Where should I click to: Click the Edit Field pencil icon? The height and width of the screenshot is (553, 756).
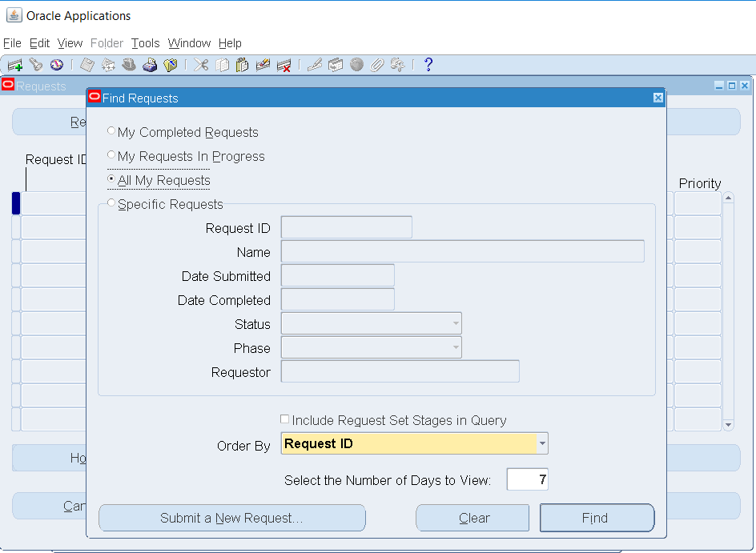point(315,65)
